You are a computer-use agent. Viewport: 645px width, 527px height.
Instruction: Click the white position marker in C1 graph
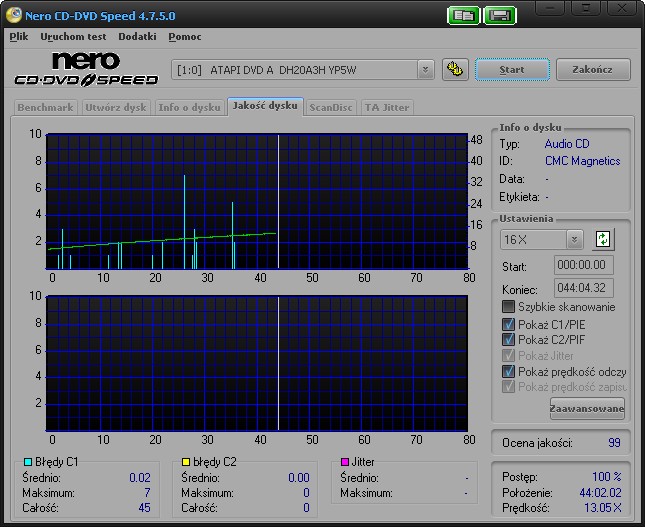point(278,202)
